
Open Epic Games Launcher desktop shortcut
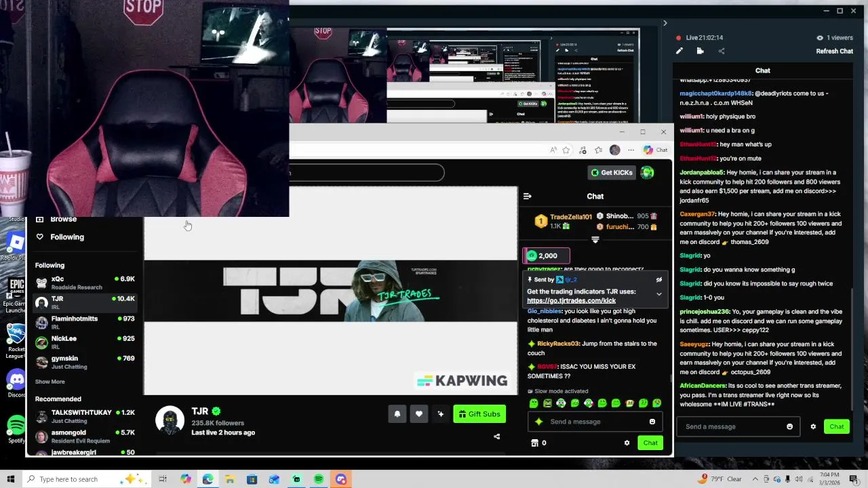(15, 293)
